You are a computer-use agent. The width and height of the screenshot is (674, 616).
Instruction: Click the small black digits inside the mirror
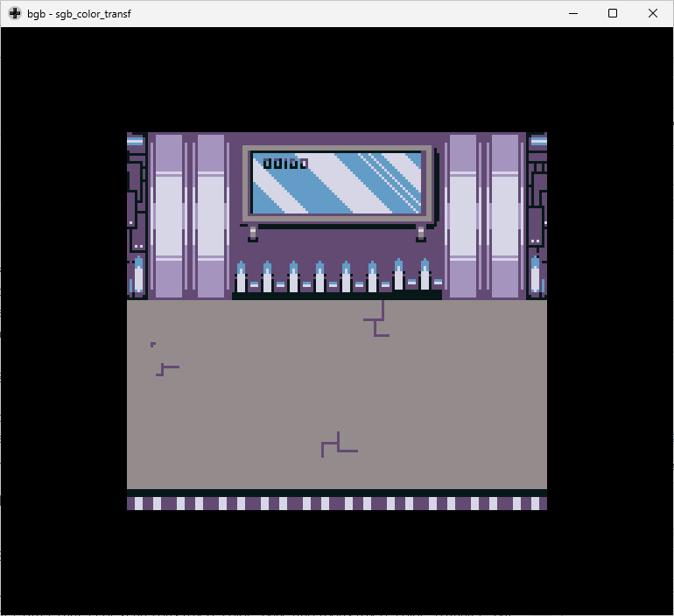click(x=285, y=163)
